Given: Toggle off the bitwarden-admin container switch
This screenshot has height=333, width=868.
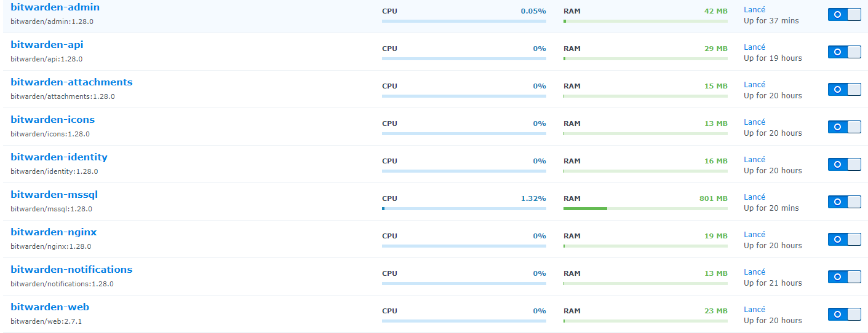Looking at the screenshot, I should click(844, 15).
